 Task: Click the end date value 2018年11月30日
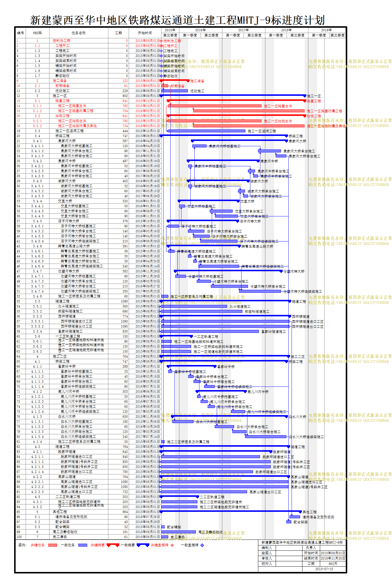(333, 558)
